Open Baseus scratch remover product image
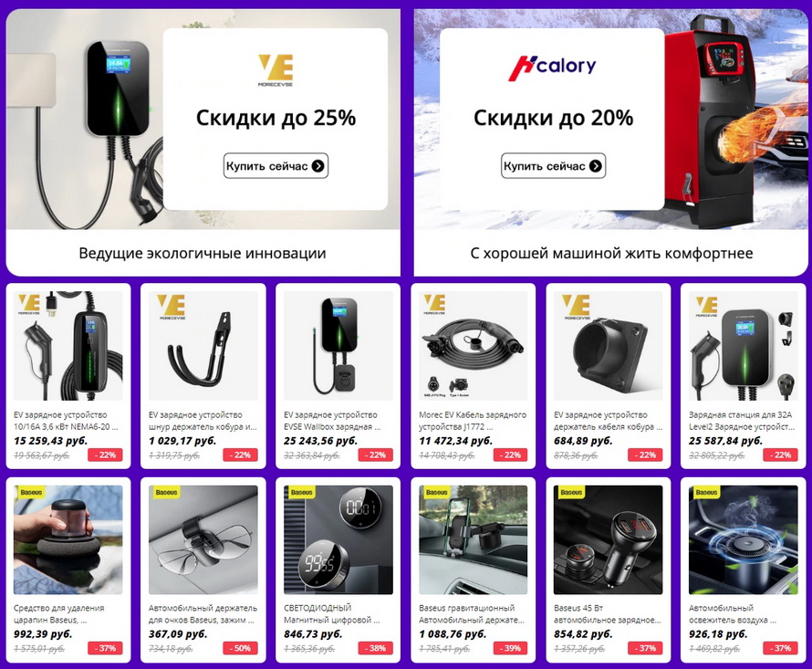The width and height of the screenshot is (812, 669). [x=68, y=539]
